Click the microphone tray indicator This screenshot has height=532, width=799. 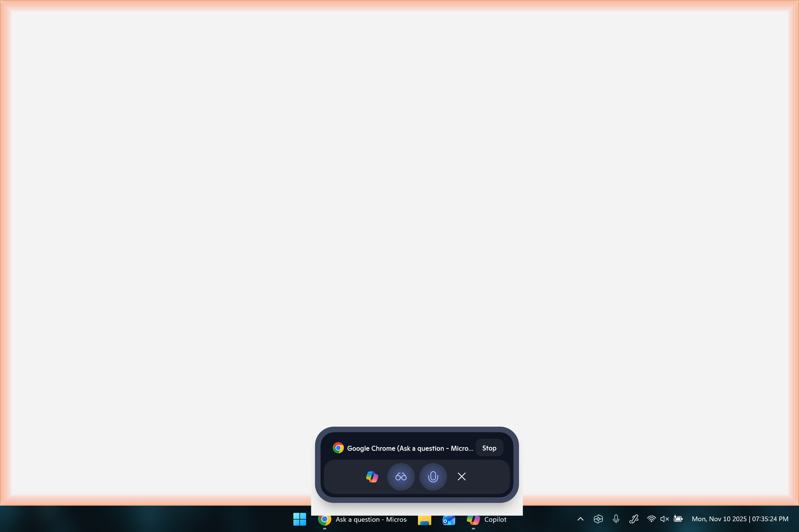click(x=616, y=519)
